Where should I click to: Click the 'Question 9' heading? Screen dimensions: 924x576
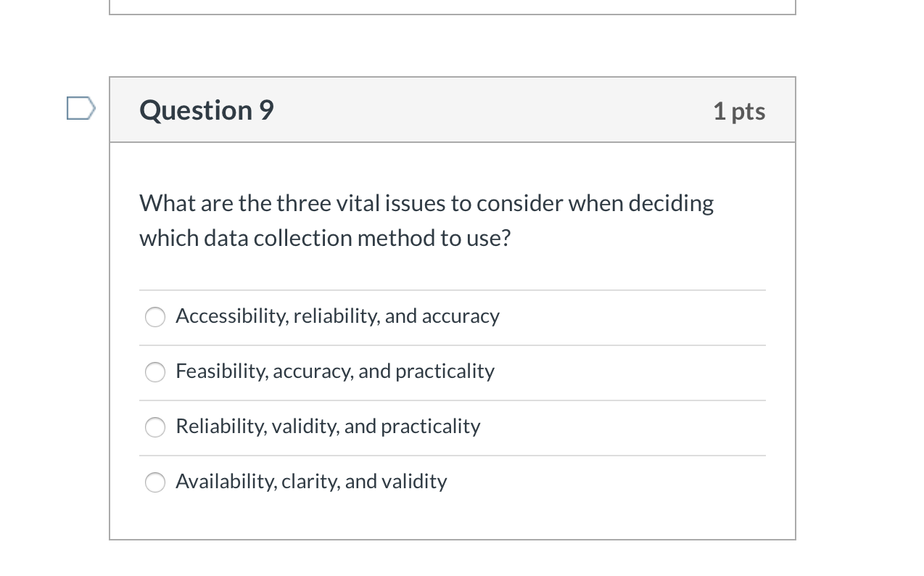tap(206, 110)
